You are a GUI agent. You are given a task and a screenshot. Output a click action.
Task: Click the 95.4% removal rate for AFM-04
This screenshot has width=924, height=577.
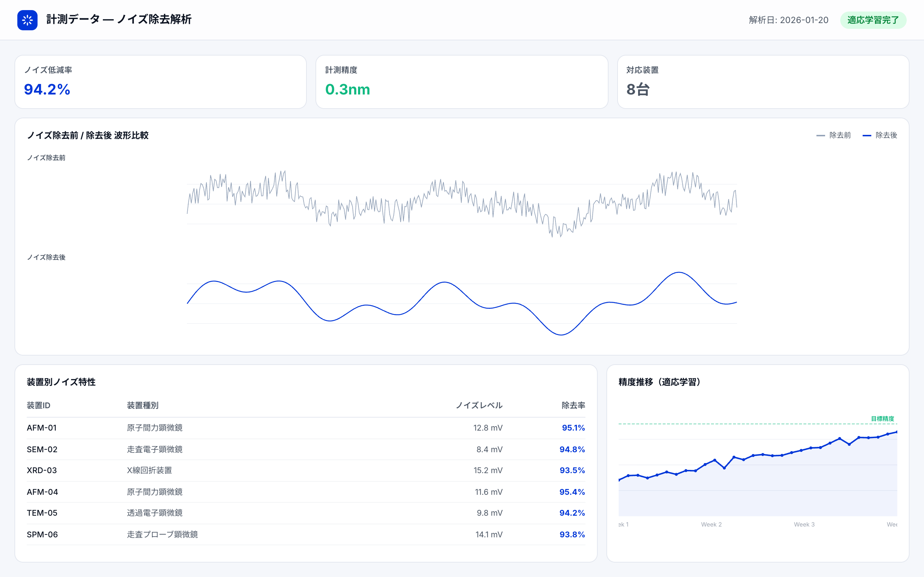[x=572, y=492]
